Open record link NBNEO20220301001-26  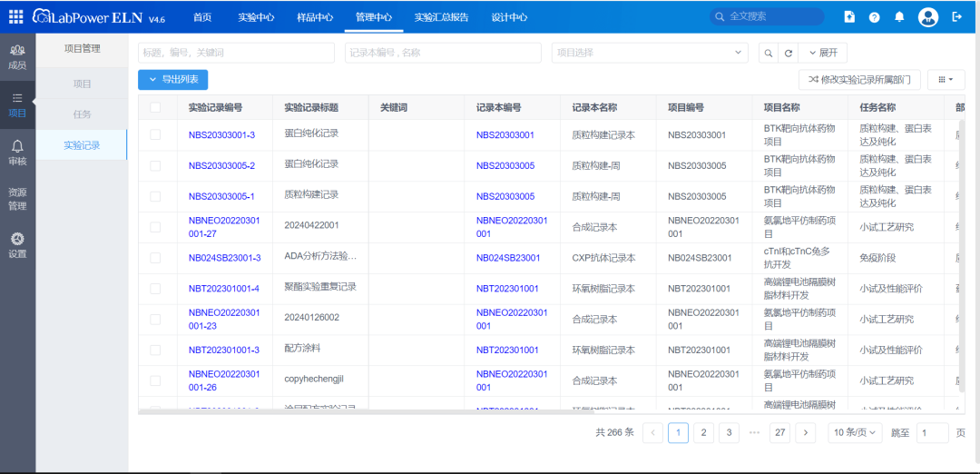click(223, 380)
